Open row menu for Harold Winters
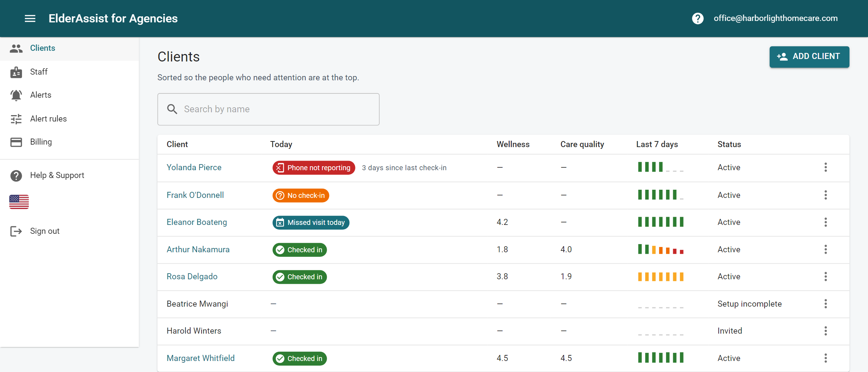Image resolution: width=868 pixels, height=372 pixels. [825, 331]
